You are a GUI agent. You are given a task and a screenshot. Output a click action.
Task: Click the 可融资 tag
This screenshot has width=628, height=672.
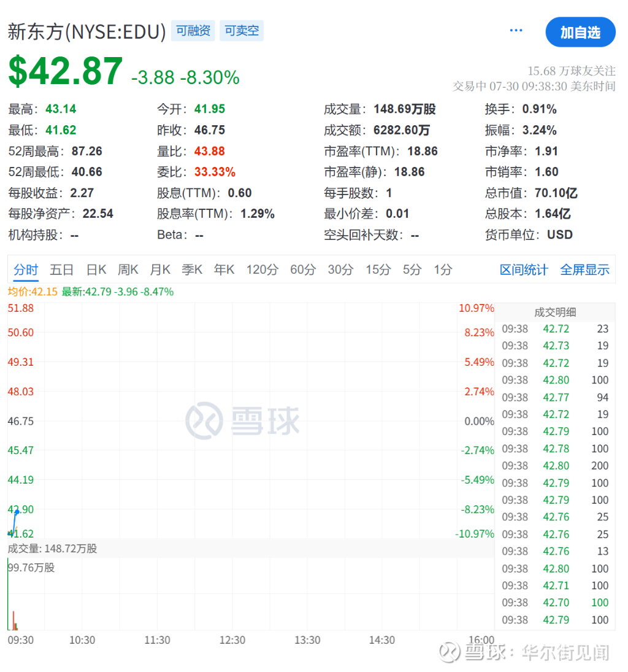coord(193,31)
